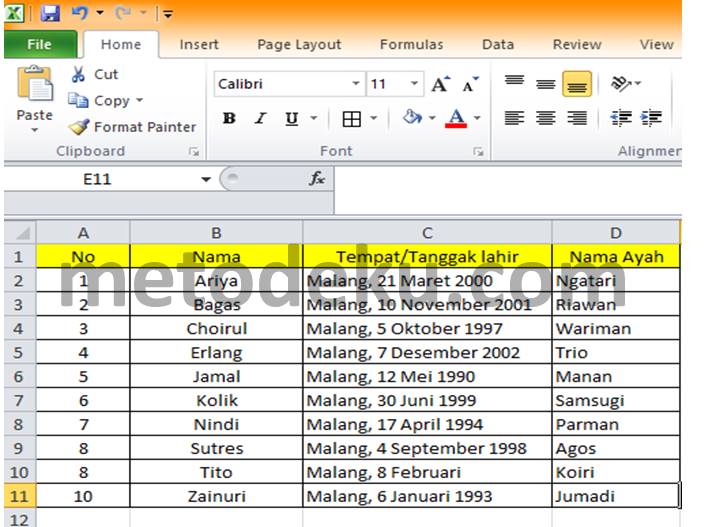Click the Insert Function fx icon
Screen dimensions: 707x527
(317, 179)
